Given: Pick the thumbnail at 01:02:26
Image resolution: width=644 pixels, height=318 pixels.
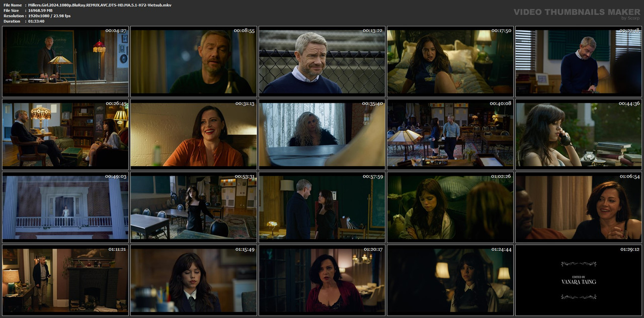Looking at the screenshot, I should pyautogui.click(x=450, y=207).
